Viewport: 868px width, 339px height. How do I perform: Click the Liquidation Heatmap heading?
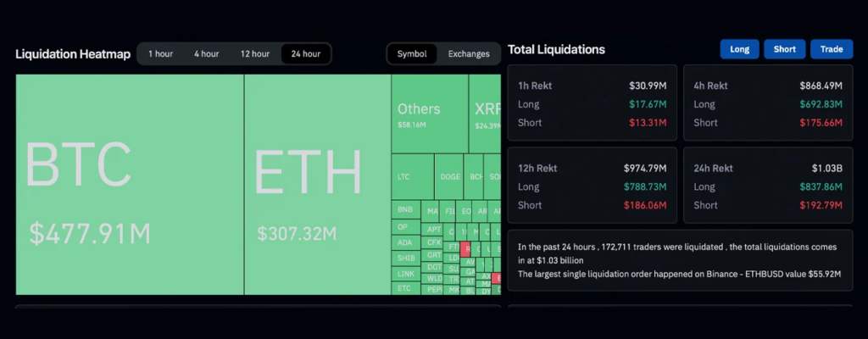click(x=73, y=54)
